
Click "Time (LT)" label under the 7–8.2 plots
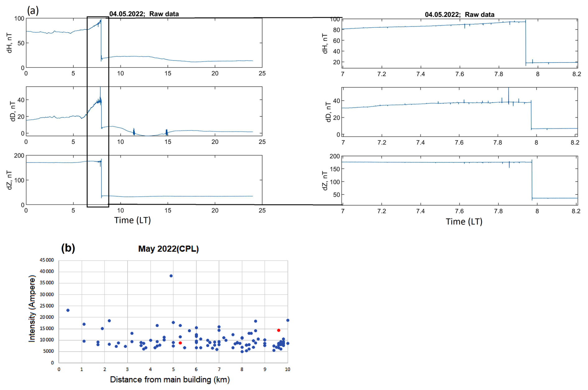pyautogui.click(x=464, y=222)
